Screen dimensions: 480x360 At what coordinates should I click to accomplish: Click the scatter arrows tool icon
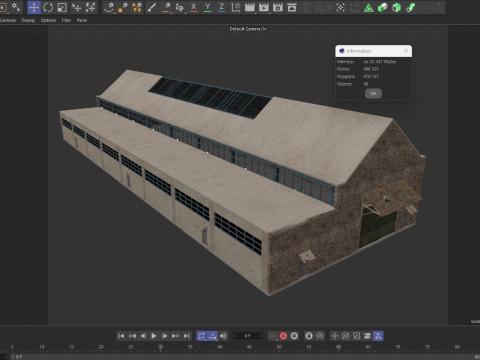click(90, 7)
